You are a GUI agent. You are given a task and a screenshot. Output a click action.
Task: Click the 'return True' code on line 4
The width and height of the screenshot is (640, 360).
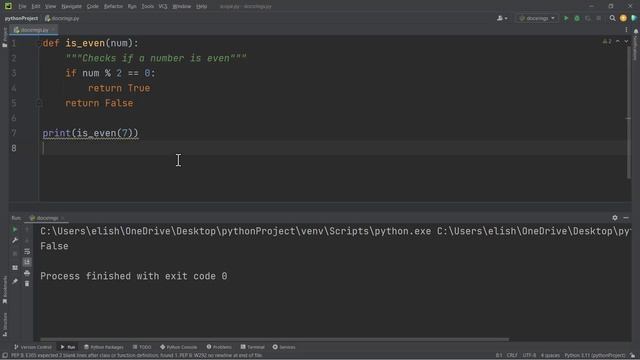coord(119,88)
